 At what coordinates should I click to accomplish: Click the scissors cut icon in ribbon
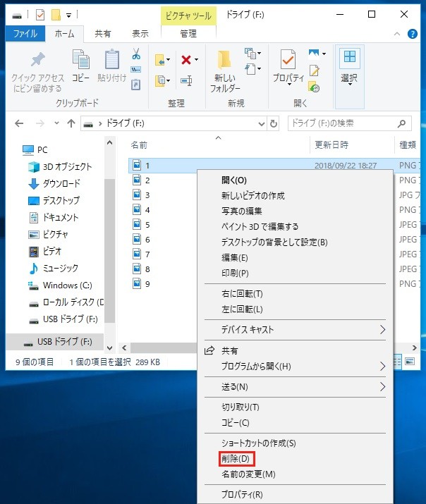(136, 54)
